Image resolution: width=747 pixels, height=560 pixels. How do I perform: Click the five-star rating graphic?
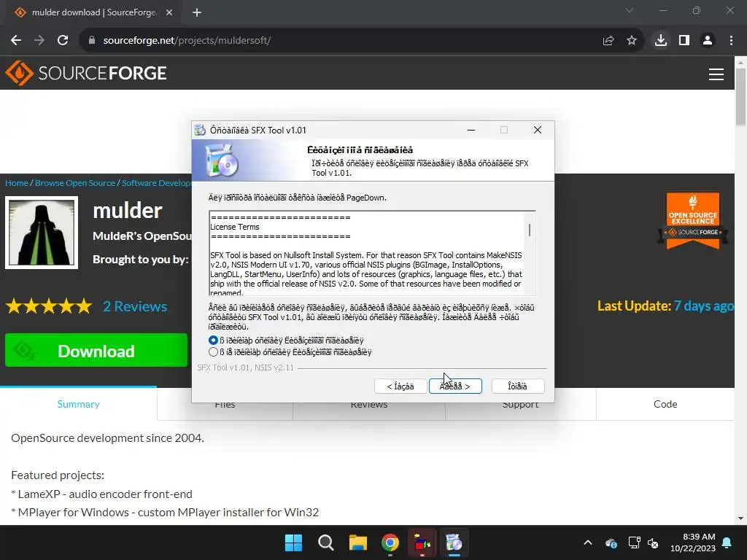pyautogui.click(x=49, y=306)
